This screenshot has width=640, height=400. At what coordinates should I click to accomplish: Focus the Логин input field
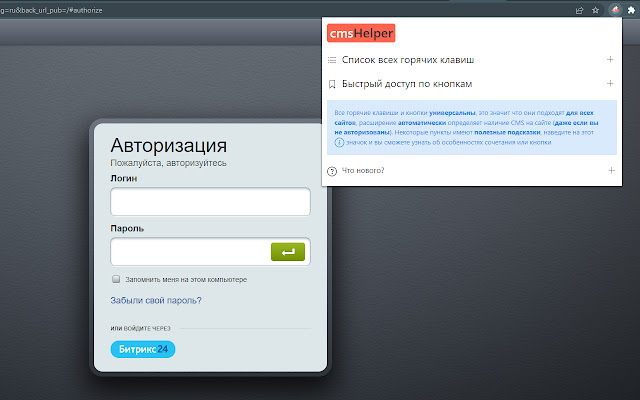pos(210,202)
